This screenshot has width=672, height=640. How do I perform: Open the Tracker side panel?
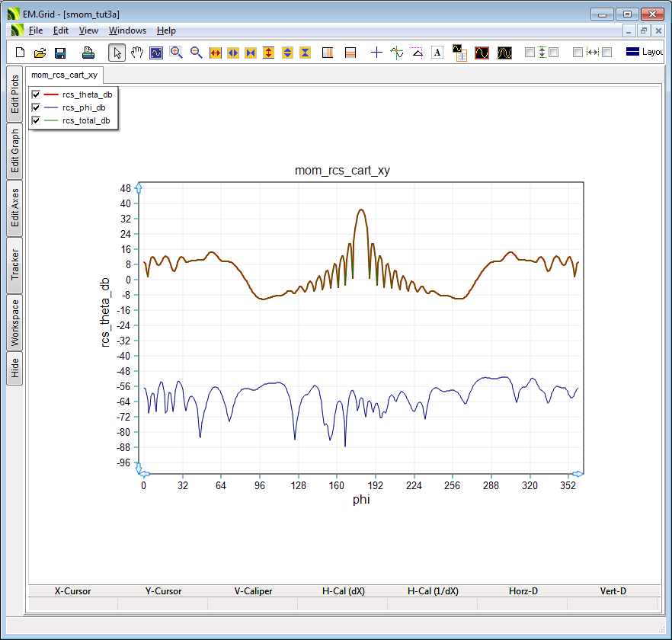point(14,265)
